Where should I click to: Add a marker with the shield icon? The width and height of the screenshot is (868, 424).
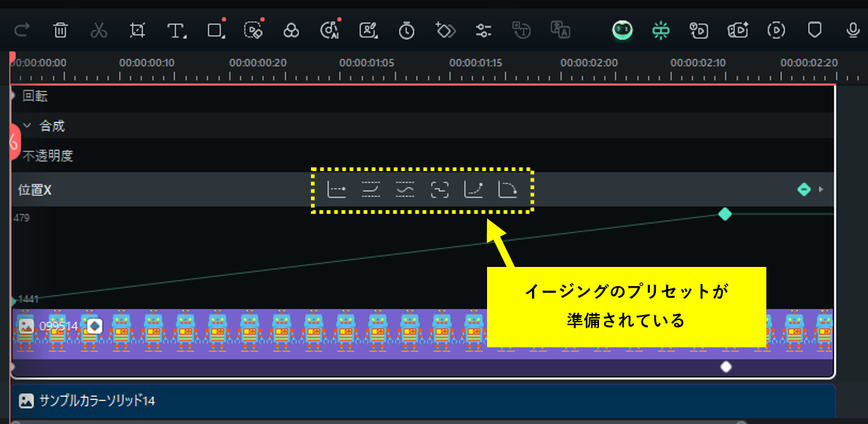[814, 30]
